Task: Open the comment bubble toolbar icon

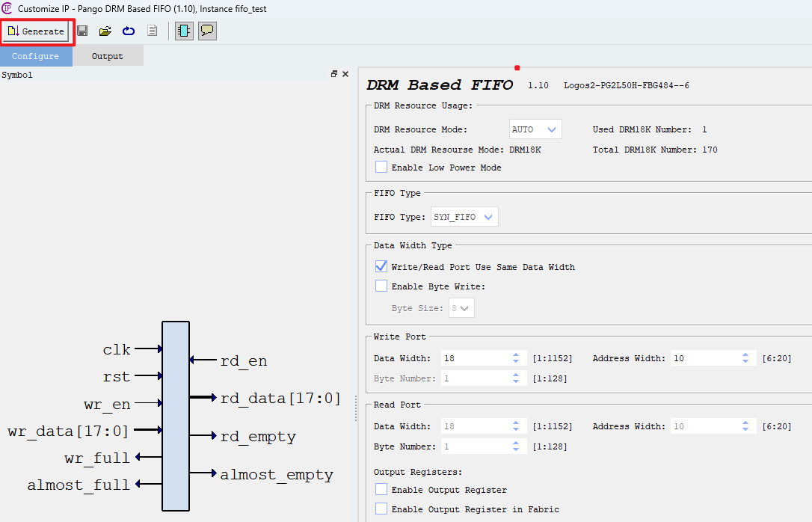Action: coord(207,31)
